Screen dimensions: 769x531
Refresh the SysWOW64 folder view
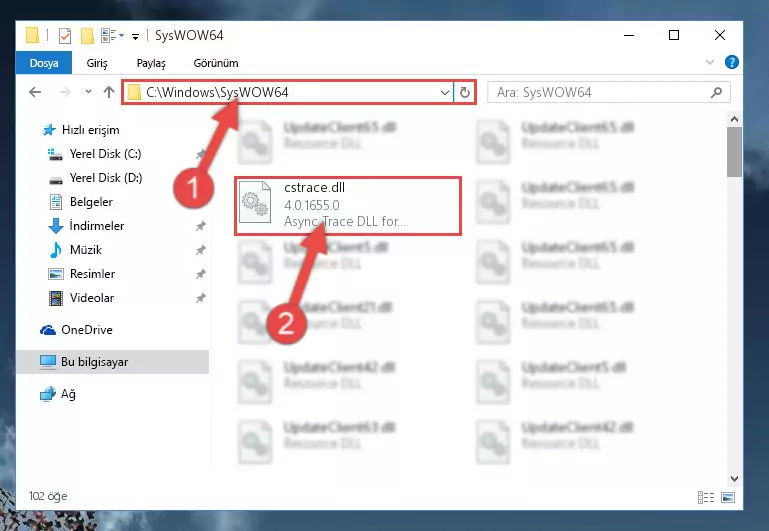pos(464,92)
